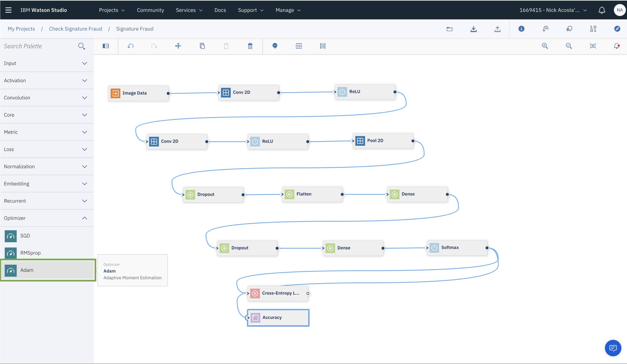Expand the Recurrent palette category
627x364 pixels.
[x=47, y=201]
